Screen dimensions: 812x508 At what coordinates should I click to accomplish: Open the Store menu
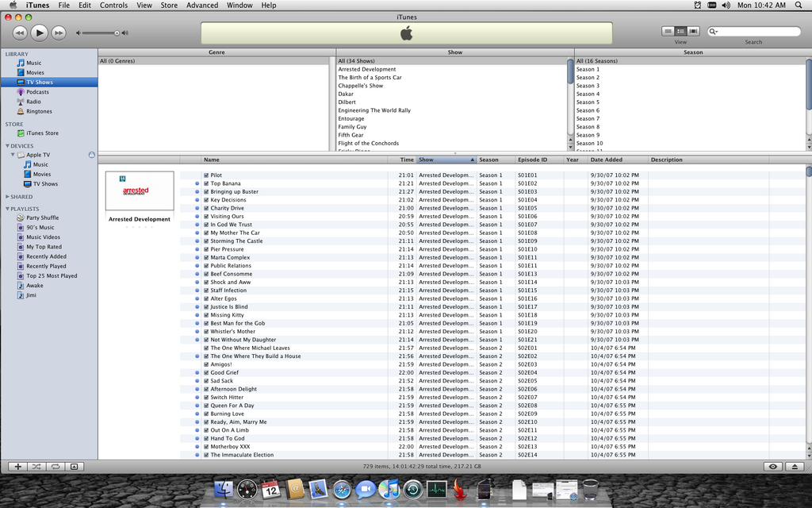click(x=169, y=6)
